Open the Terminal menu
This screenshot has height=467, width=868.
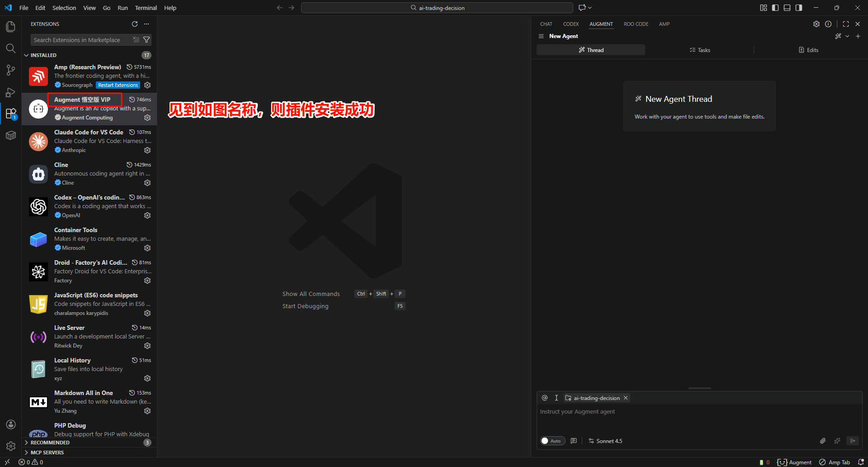146,8
